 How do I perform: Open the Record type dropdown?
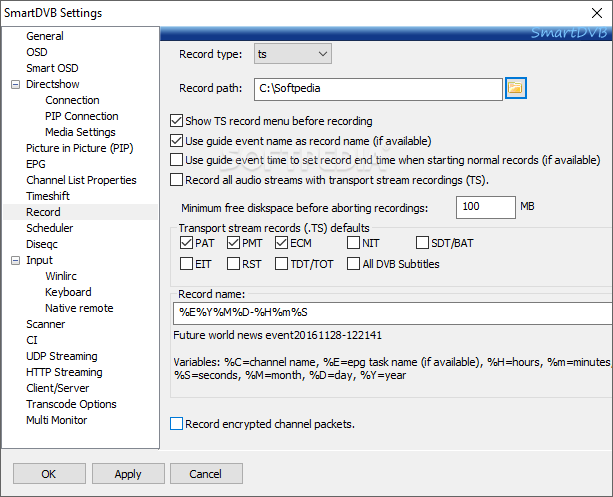pos(293,54)
